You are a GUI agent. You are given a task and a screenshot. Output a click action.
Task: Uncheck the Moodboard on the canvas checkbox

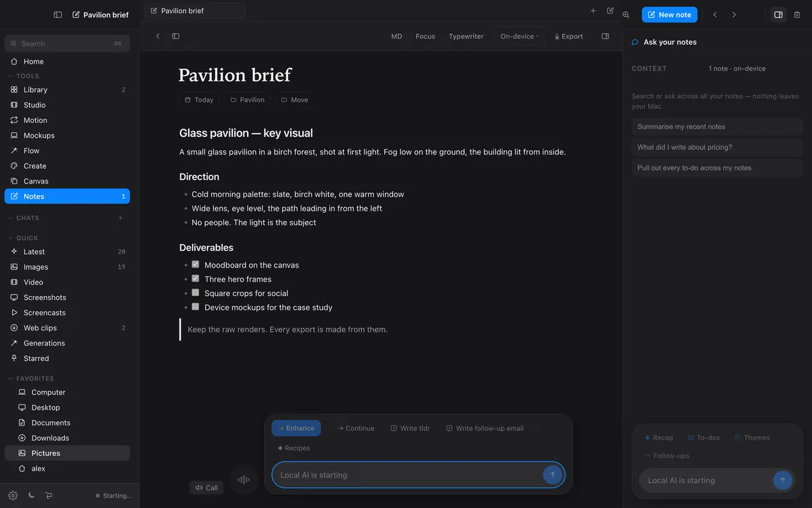pos(196,264)
